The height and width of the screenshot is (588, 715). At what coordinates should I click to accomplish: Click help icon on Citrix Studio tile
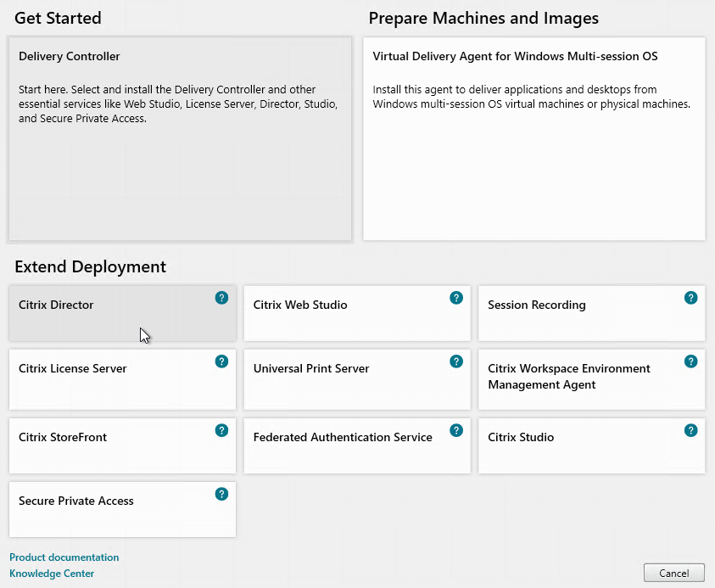pyautogui.click(x=691, y=430)
